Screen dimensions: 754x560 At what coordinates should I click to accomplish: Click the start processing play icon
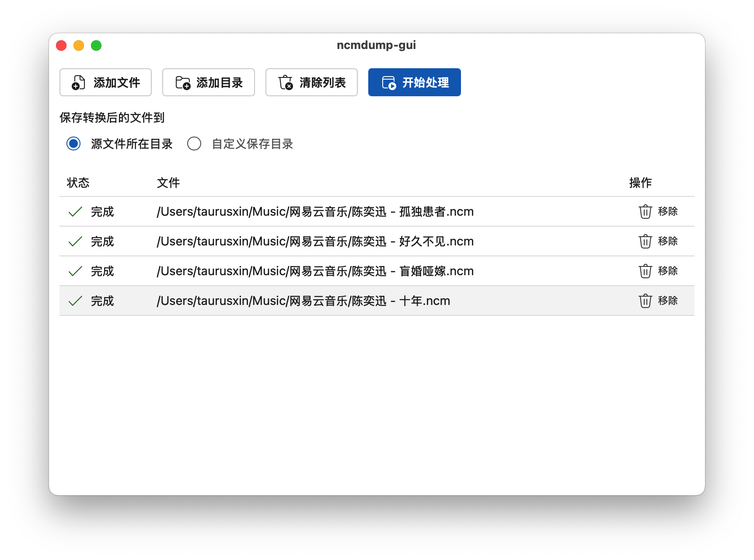(389, 83)
